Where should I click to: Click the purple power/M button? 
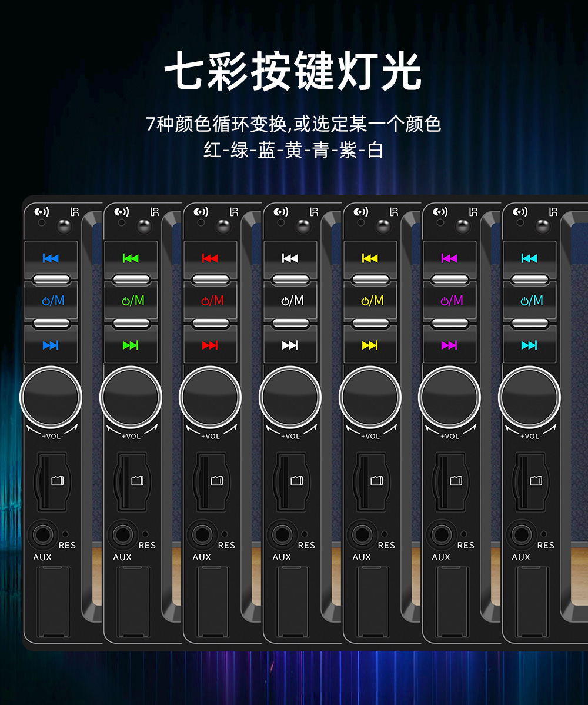click(450, 300)
